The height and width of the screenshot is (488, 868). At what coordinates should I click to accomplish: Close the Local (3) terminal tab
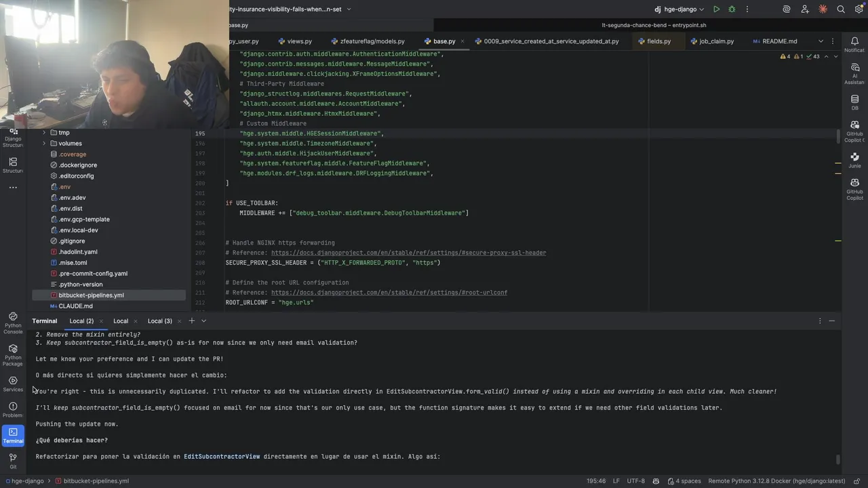coord(178,321)
